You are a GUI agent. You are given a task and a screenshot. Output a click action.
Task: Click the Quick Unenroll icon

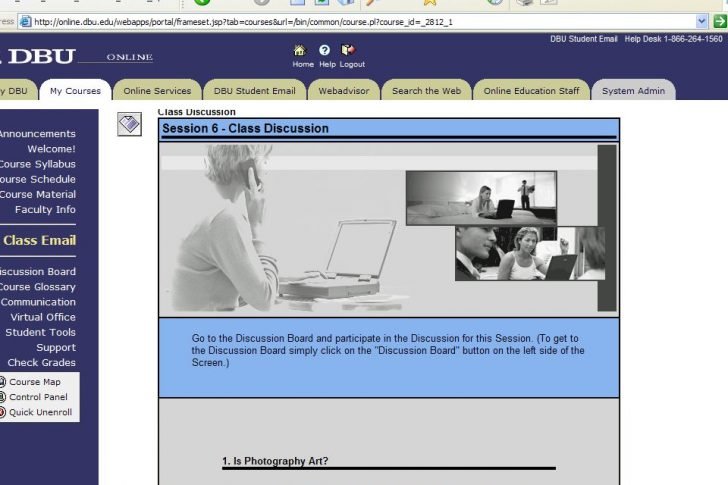point(3,412)
